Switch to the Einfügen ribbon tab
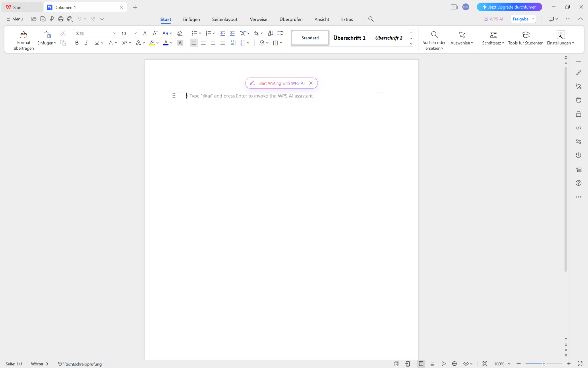This screenshot has height=368, width=588. click(x=191, y=19)
